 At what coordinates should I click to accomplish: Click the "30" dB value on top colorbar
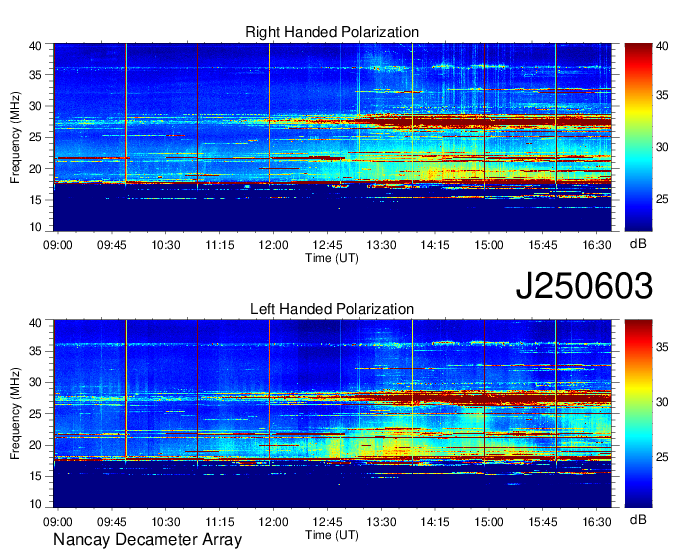662,147
